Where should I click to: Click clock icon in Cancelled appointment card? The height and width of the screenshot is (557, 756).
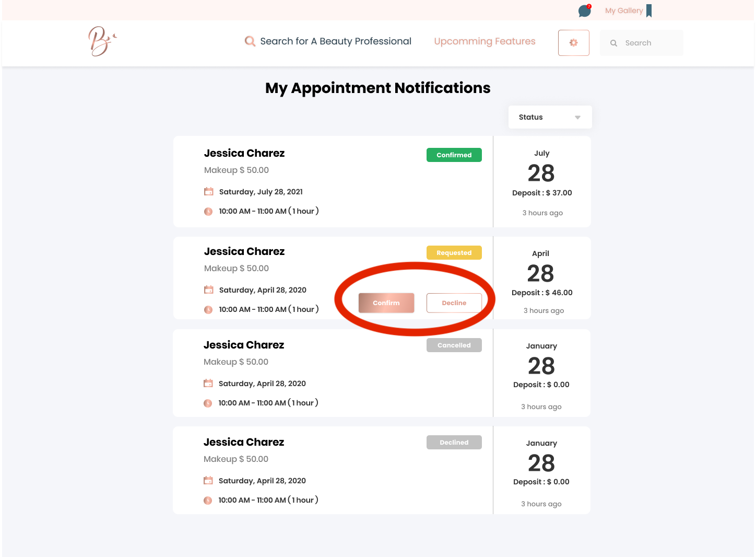[x=208, y=403]
